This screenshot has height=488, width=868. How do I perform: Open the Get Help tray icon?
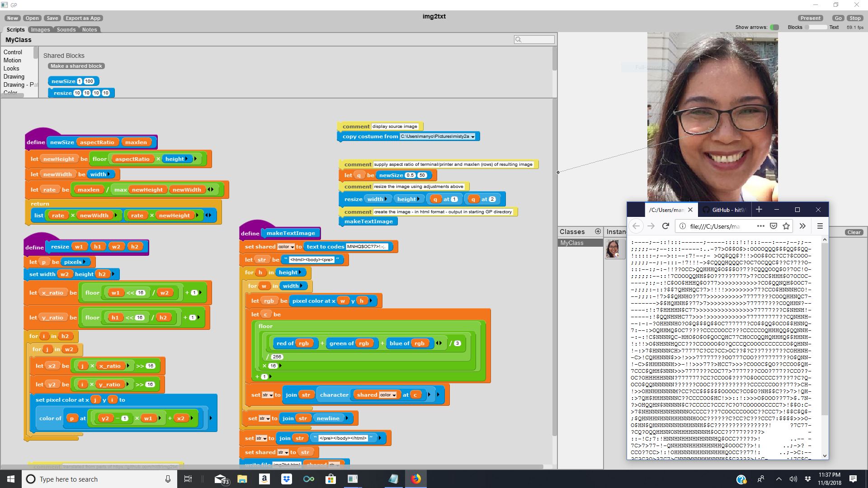point(741,479)
